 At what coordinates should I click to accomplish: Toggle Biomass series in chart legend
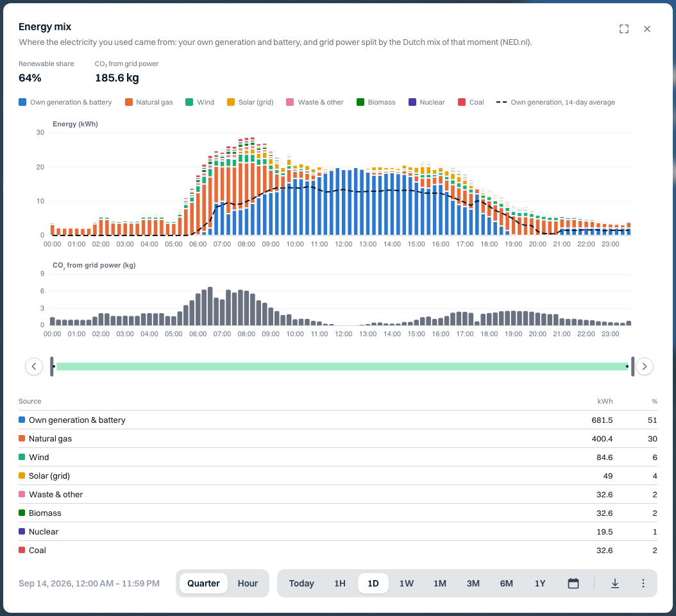(x=376, y=102)
